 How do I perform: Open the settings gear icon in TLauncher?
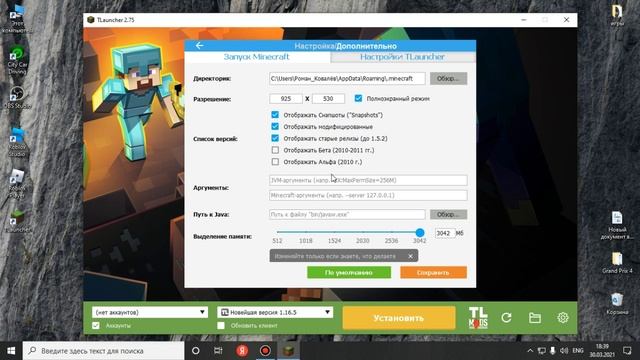click(x=563, y=318)
